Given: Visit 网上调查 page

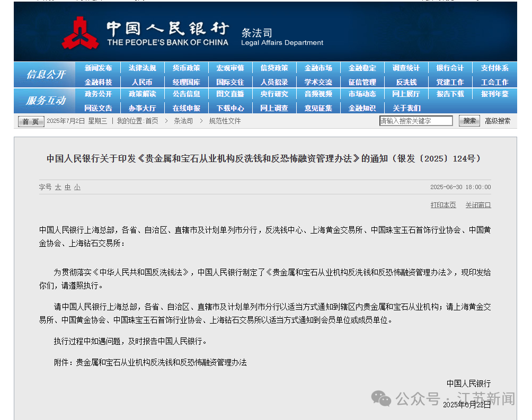Looking at the screenshot, I should [x=274, y=108].
